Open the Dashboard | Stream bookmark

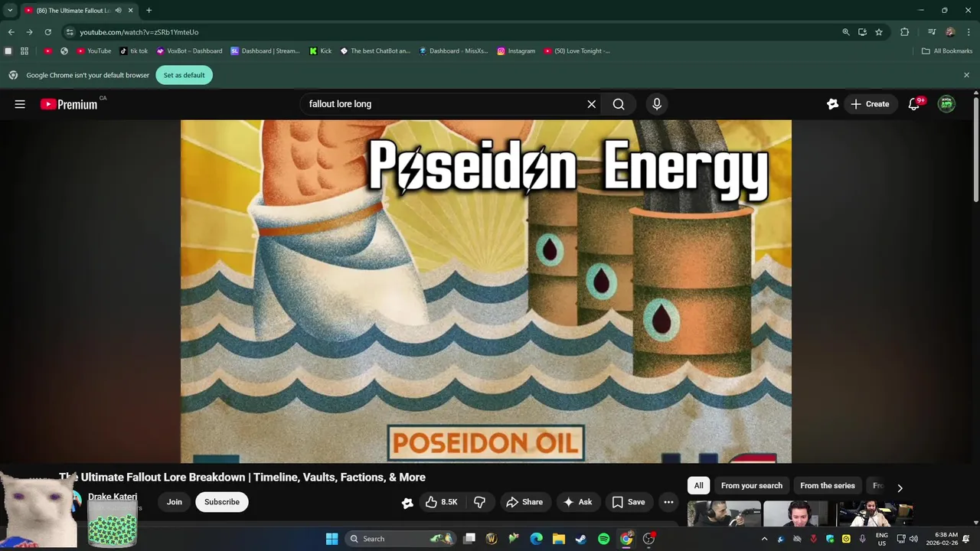pyautogui.click(x=265, y=51)
